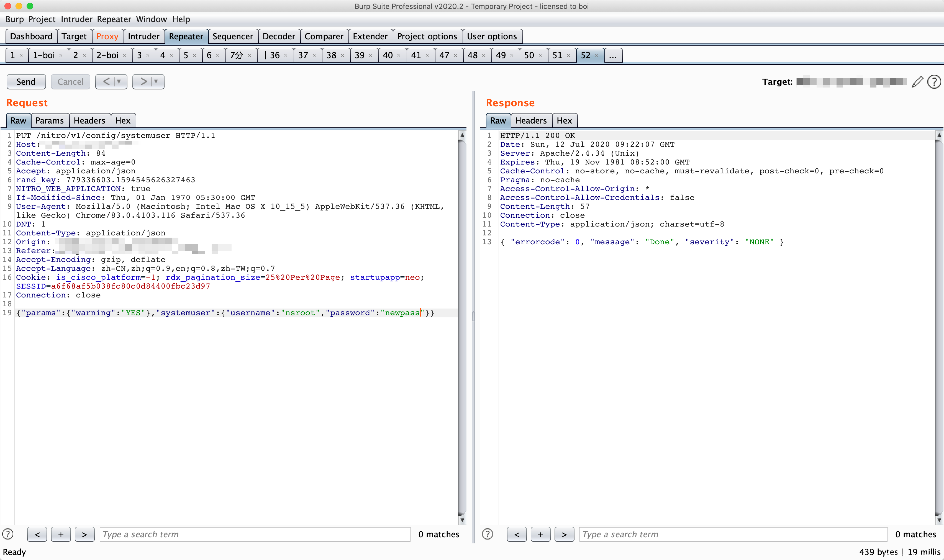The height and width of the screenshot is (560, 944).
Task: Close the 1-boi Repeater tab
Action: point(61,55)
